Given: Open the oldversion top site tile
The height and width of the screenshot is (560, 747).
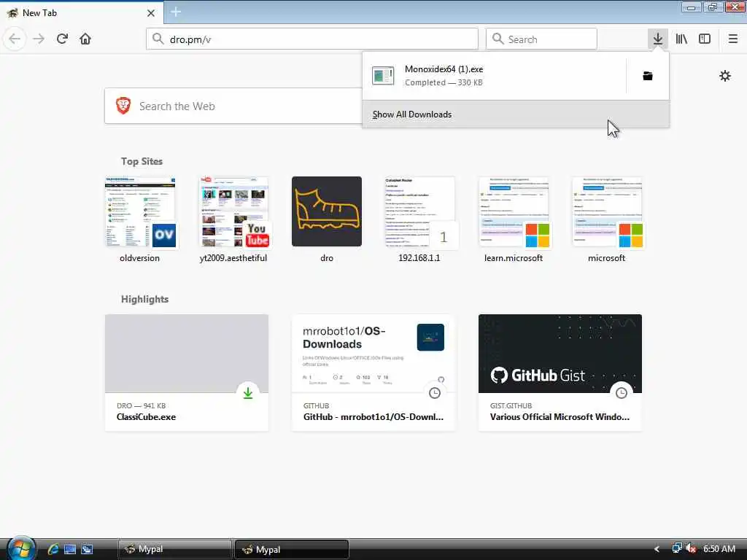Looking at the screenshot, I should [x=140, y=220].
